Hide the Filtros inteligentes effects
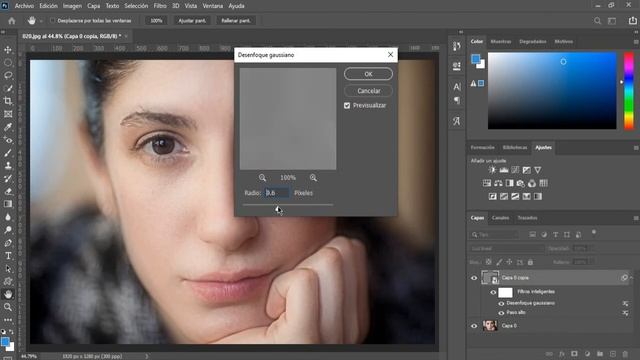The image size is (640, 360). 493,292
